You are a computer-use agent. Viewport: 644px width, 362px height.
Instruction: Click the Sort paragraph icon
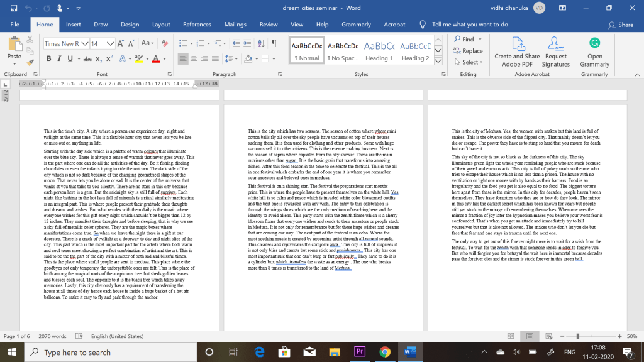click(261, 43)
